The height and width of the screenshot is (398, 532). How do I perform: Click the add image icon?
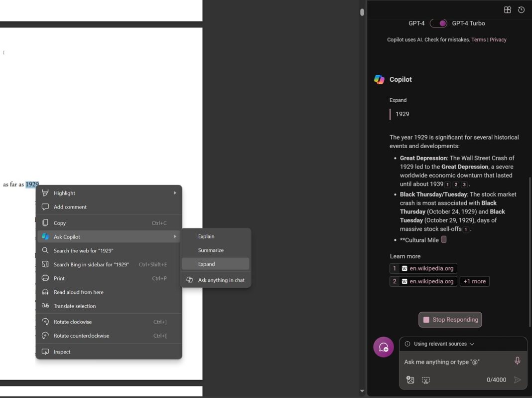tap(410, 380)
